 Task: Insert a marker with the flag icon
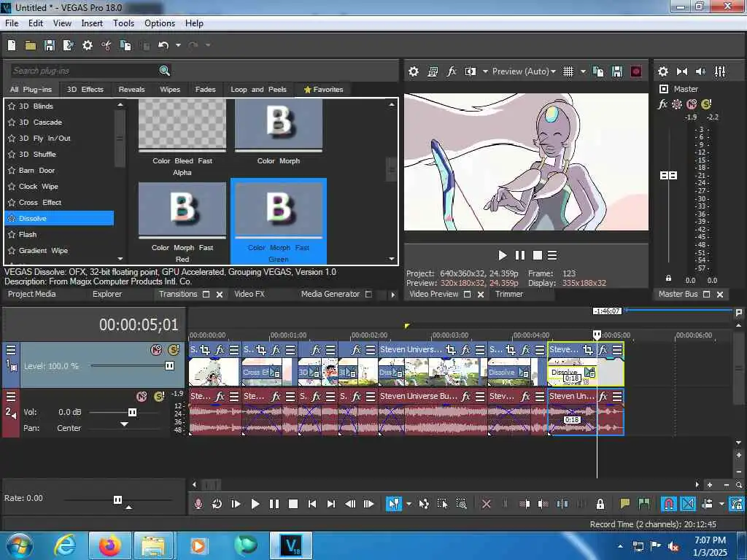(x=624, y=503)
